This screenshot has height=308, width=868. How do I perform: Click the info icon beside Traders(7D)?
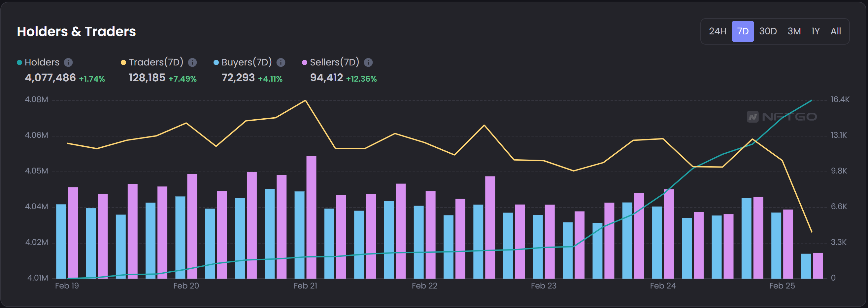(192, 62)
